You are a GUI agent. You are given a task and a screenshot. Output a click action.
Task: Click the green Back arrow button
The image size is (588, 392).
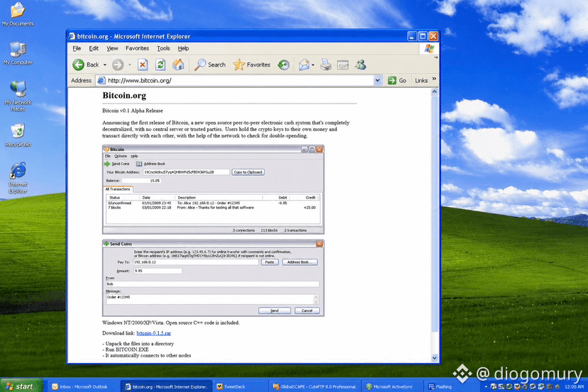pos(78,65)
